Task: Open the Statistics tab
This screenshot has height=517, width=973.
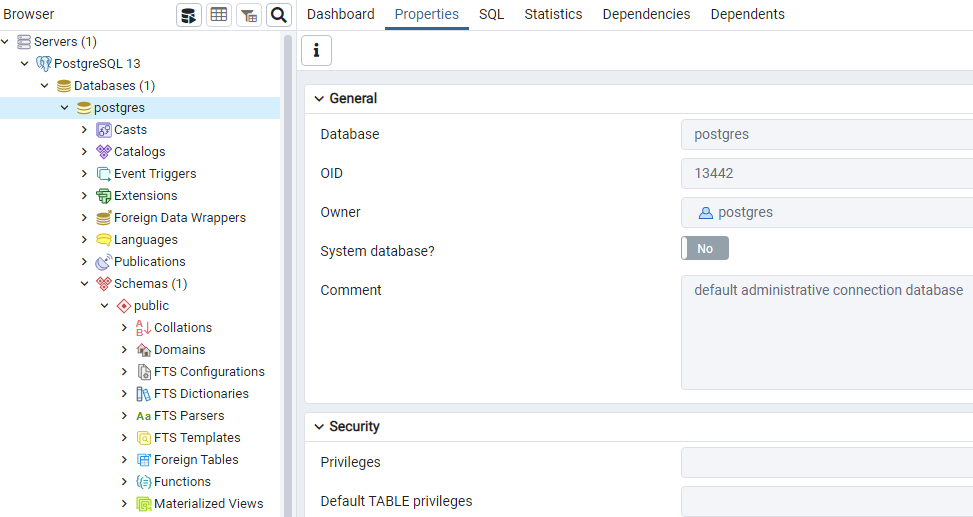Action: tap(554, 14)
